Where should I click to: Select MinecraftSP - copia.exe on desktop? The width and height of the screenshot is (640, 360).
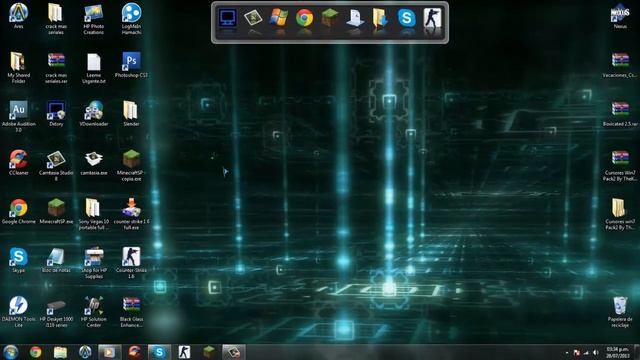pyautogui.click(x=131, y=165)
